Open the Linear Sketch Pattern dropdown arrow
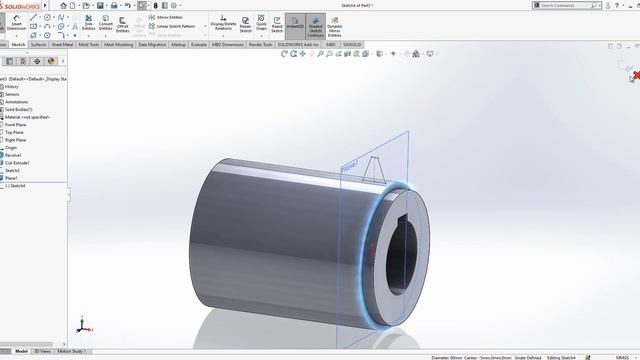Viewport: 640px width, 360px height. pos(205,26)
